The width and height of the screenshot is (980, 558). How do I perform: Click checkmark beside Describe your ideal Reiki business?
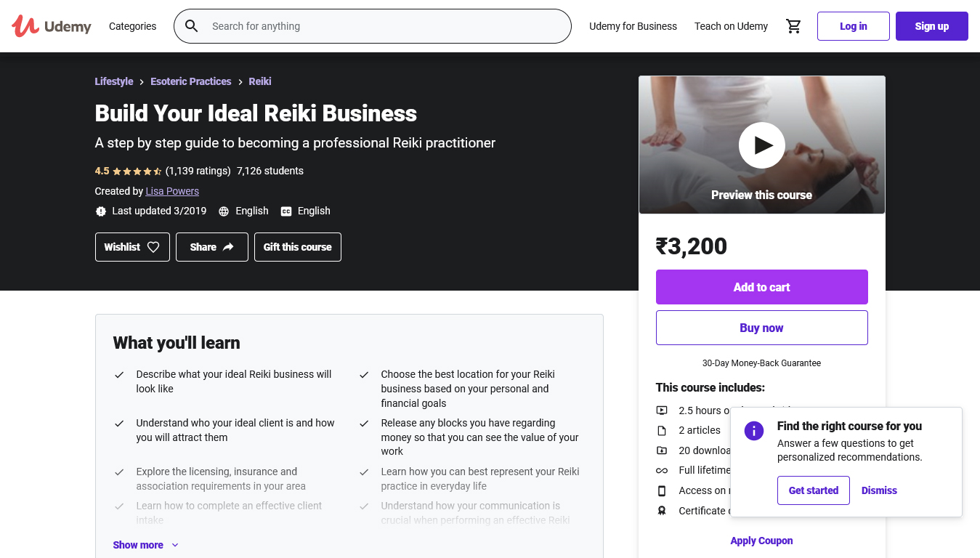[119, 375]
